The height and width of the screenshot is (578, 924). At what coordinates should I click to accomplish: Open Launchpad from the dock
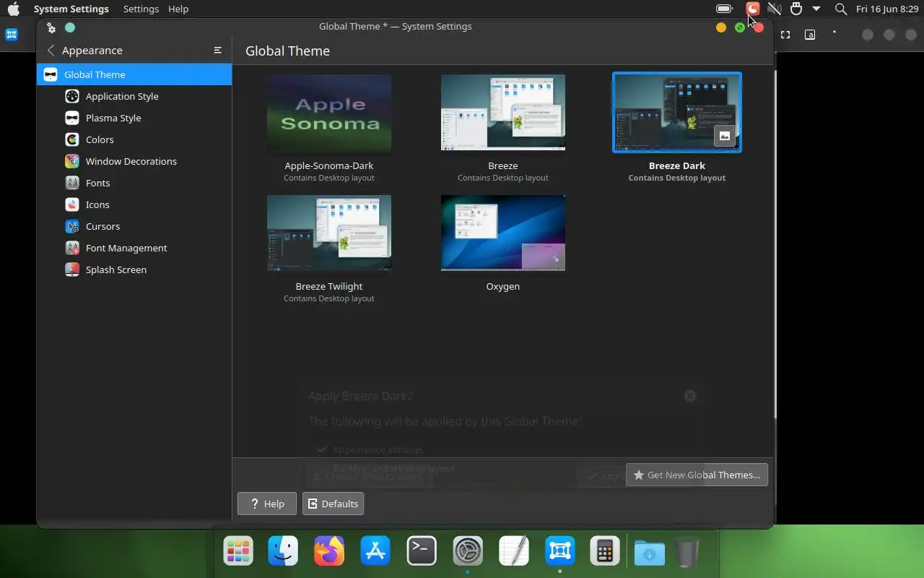pyautogui.click(x=238, y=551)
